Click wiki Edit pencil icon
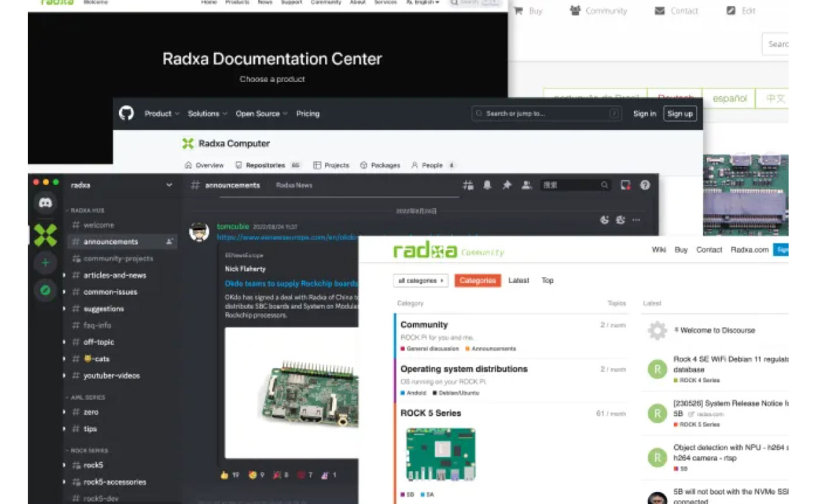This screenshot has width=815, height=504. pos(731,10)
